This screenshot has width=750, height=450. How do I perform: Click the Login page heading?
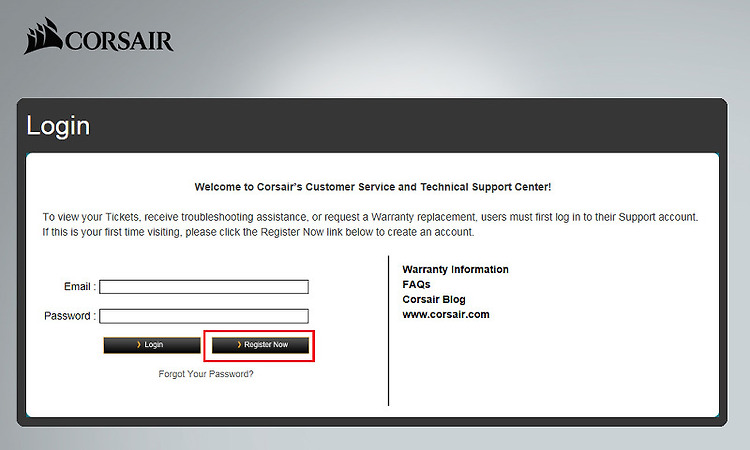click(x=58, y=126)
